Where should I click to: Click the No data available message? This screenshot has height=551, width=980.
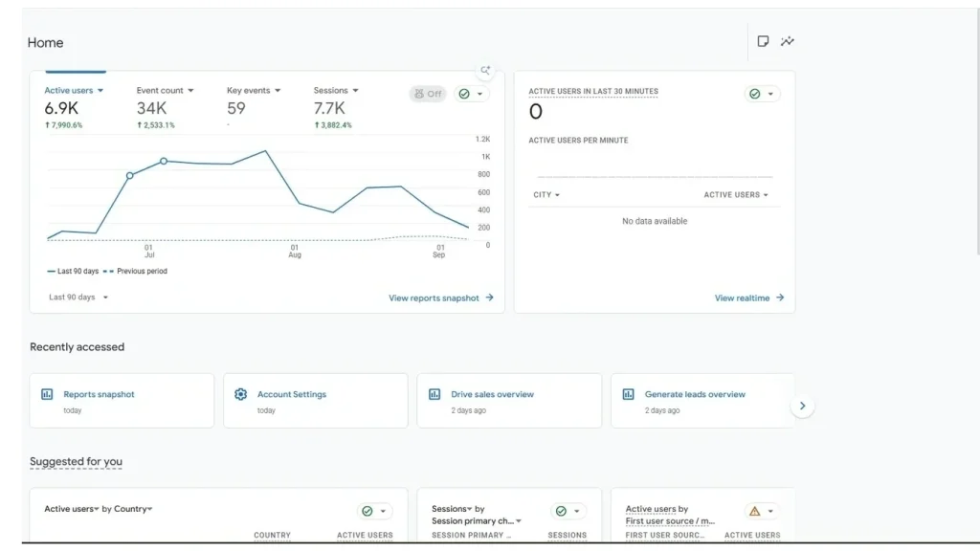655,221
